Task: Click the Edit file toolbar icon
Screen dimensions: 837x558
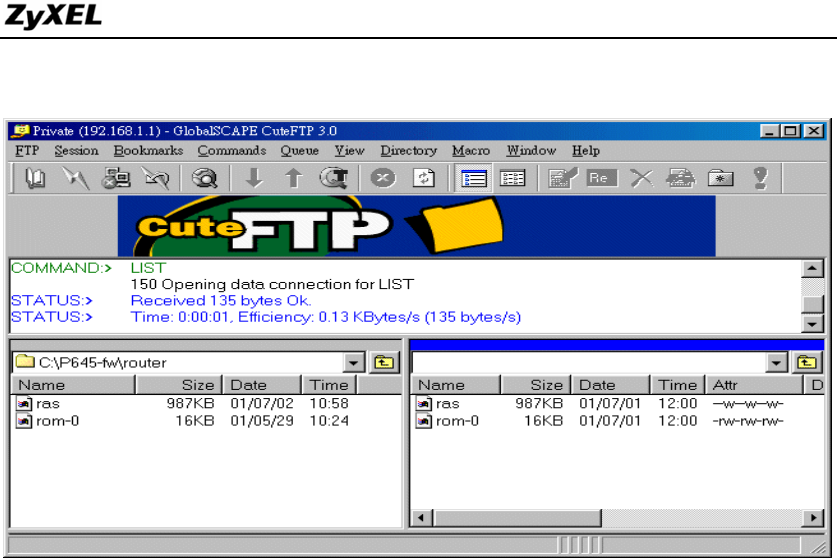Action: pos(563,178)
